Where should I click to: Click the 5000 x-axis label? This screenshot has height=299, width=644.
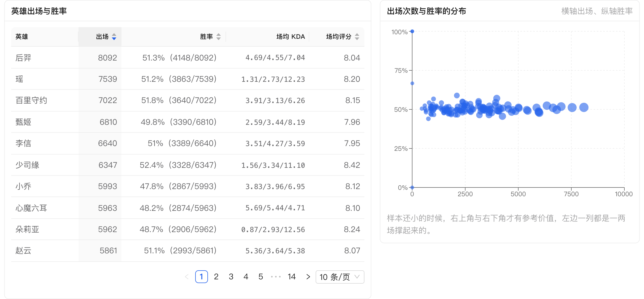[518, 194]
